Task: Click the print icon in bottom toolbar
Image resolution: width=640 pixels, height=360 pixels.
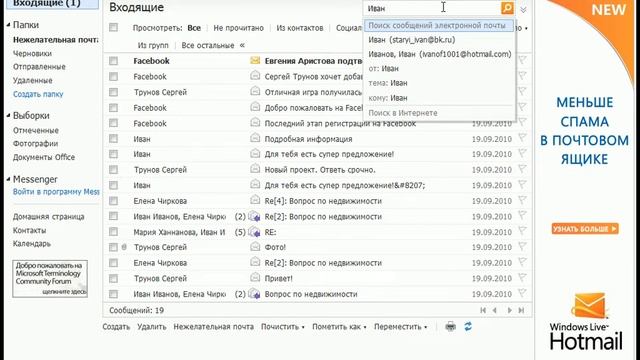Action: pos(450,327)
